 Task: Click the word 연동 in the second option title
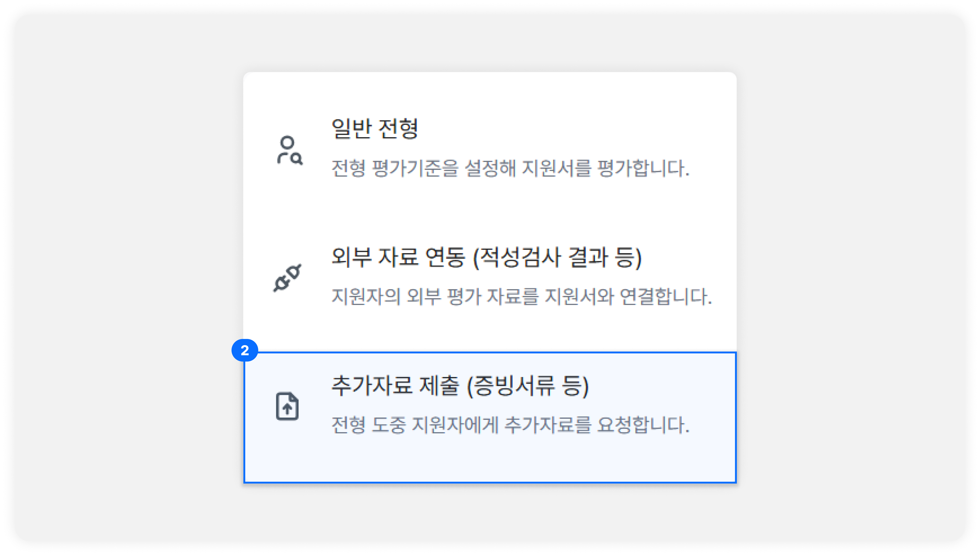(x=445, y=257)
